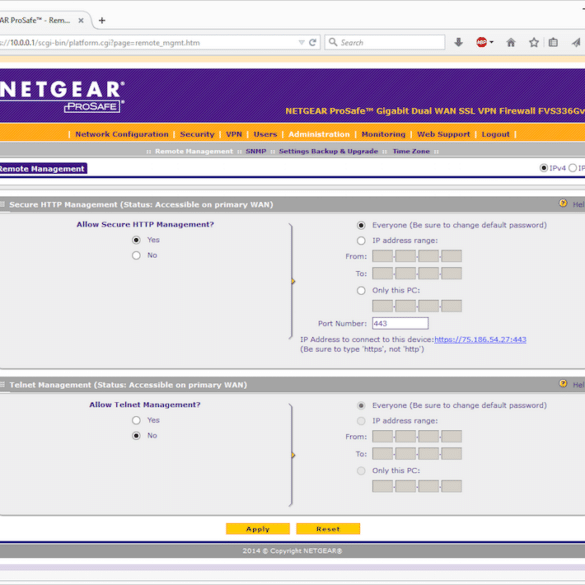Choose Everyone for Secure HTTP access
This screenshot has height=585, width=585.
coord(361,225)
